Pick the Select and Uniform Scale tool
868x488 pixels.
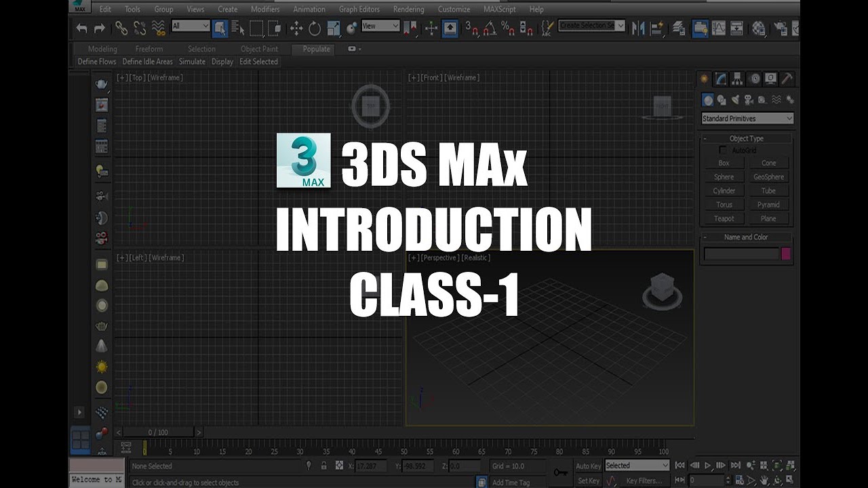pyautogui.click(x=334, y=28)
